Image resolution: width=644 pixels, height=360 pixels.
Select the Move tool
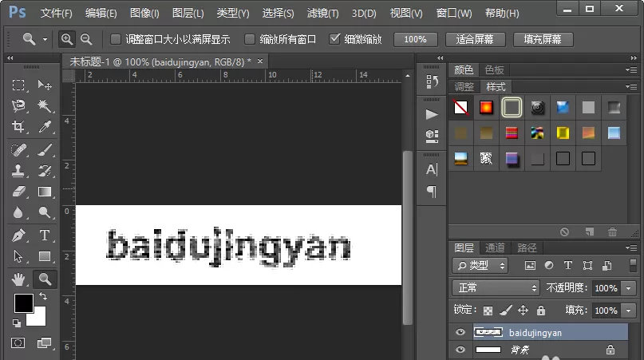pos(45,85)
